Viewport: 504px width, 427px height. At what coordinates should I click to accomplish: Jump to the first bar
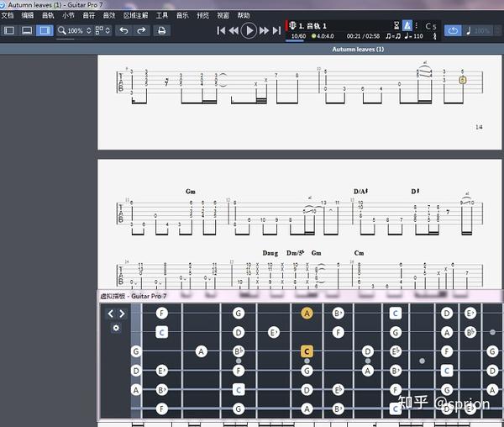tap(221, 31)
